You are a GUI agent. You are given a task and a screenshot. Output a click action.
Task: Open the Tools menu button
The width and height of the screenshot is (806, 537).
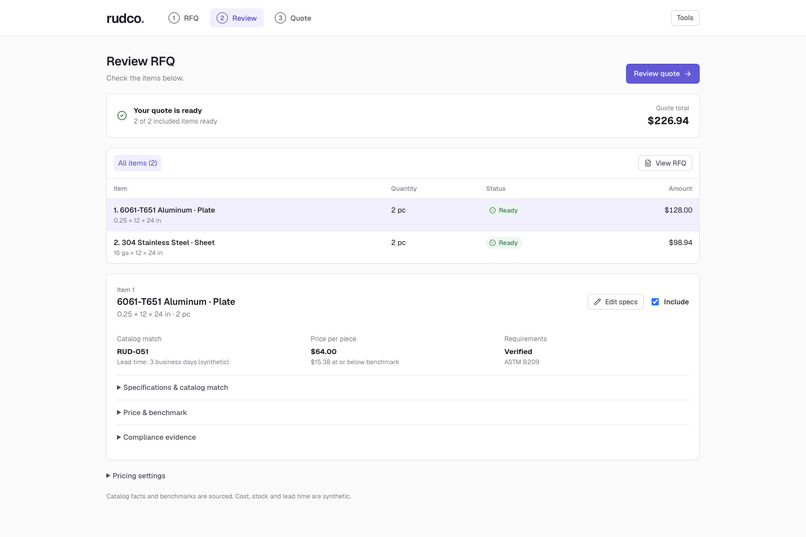685,18
